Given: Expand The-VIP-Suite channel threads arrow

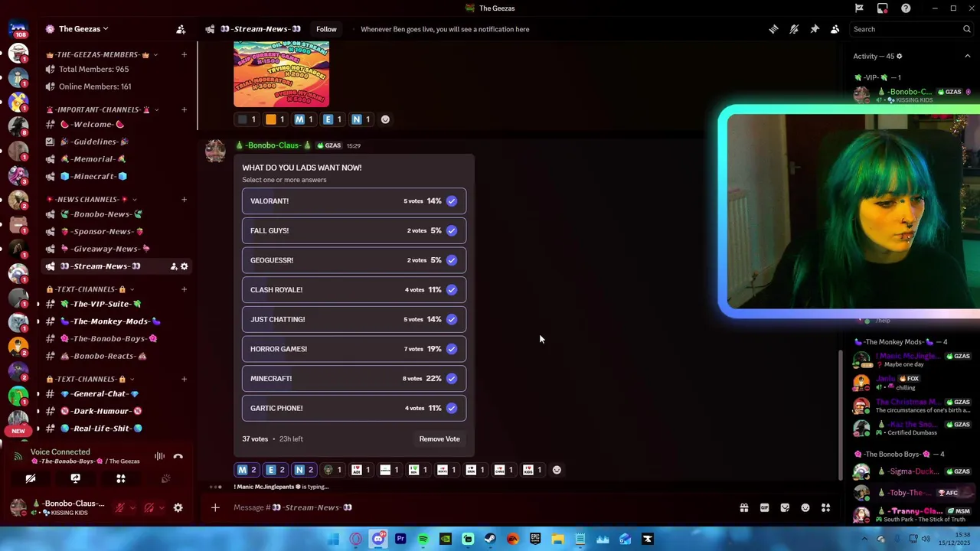Looking at the screenshot, I should (x=38, y=304).
